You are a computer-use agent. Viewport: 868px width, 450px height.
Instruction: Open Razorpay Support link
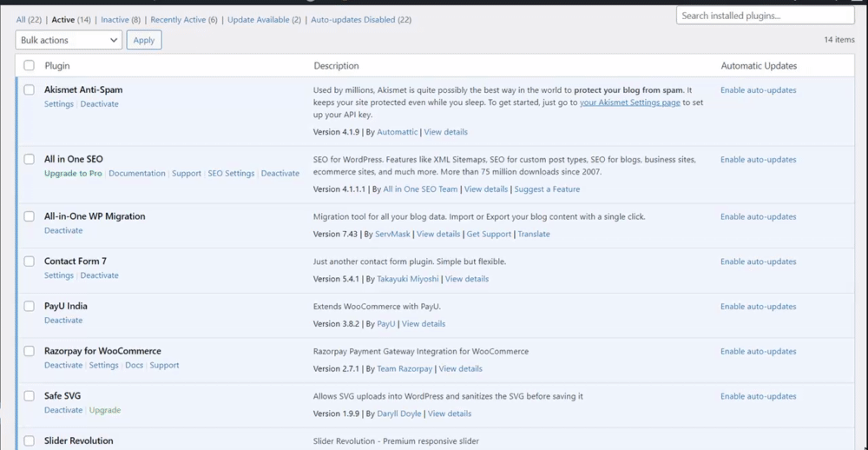click(164, 365)
